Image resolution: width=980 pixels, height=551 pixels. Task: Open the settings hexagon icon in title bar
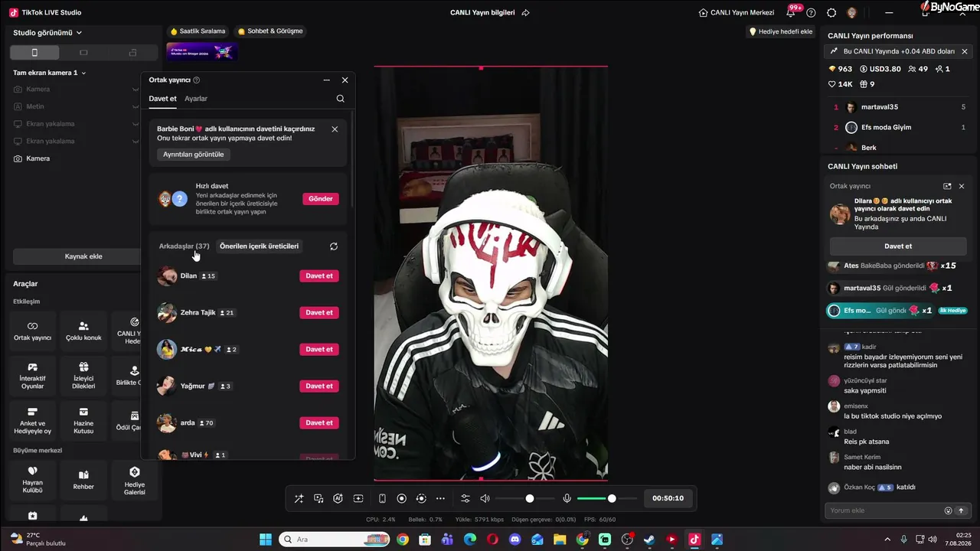[x=831, y=12]
